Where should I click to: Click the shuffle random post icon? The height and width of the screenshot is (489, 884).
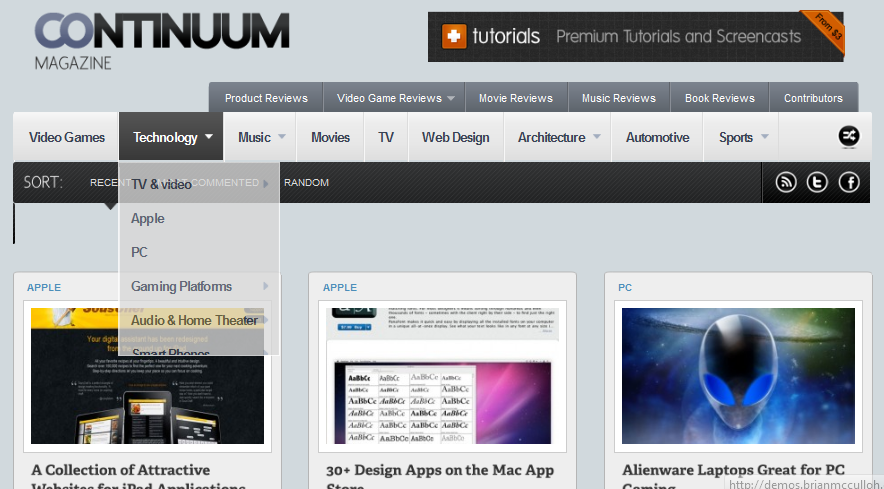click(x=848, y=136)
